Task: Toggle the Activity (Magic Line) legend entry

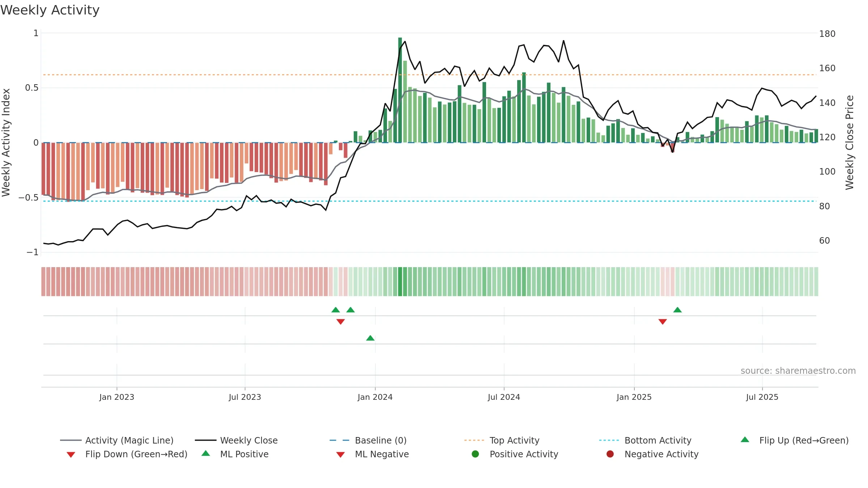Action: tap(117, 440)
